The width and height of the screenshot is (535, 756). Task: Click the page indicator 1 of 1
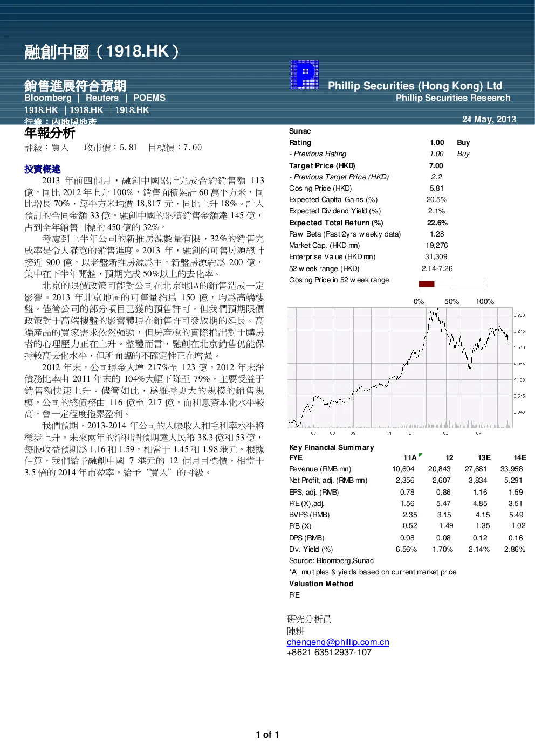tap(267, 735)
